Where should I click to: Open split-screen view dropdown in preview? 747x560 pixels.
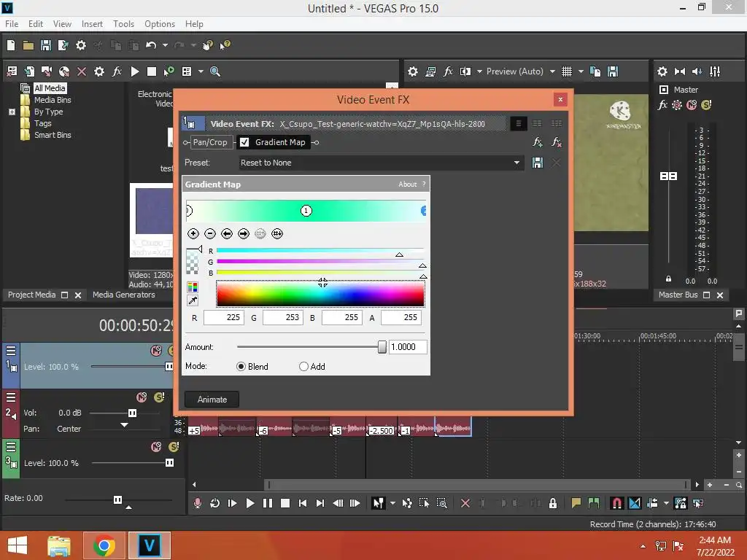point(479,71)
